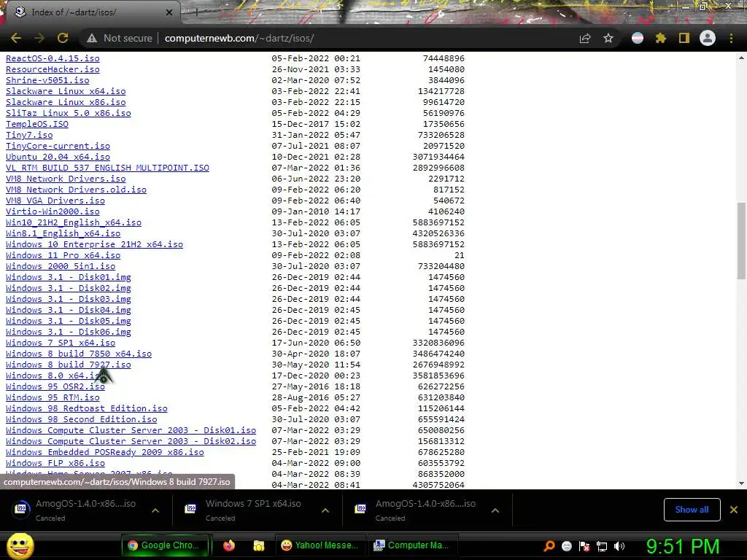Click the TinyCore-current.iso link
Image resolution: width=747 pixels, height=560 pixels.
[58, 146]
